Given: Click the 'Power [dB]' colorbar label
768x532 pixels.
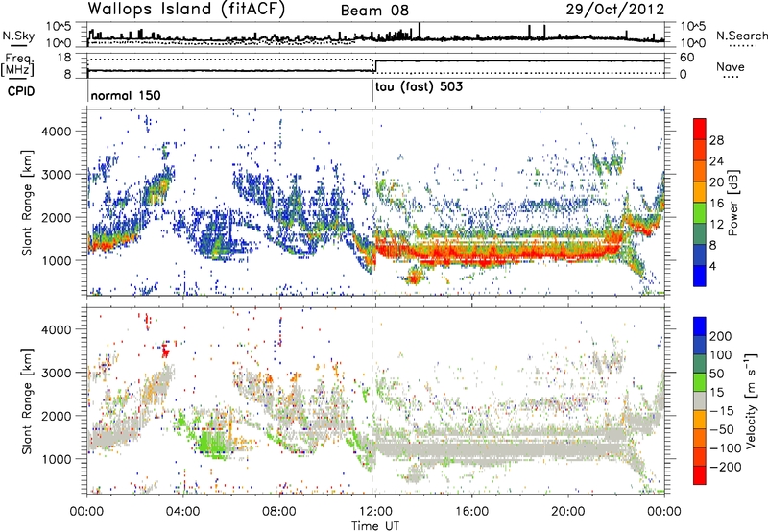Looking at the screenshot, I should tap(733, 203).
